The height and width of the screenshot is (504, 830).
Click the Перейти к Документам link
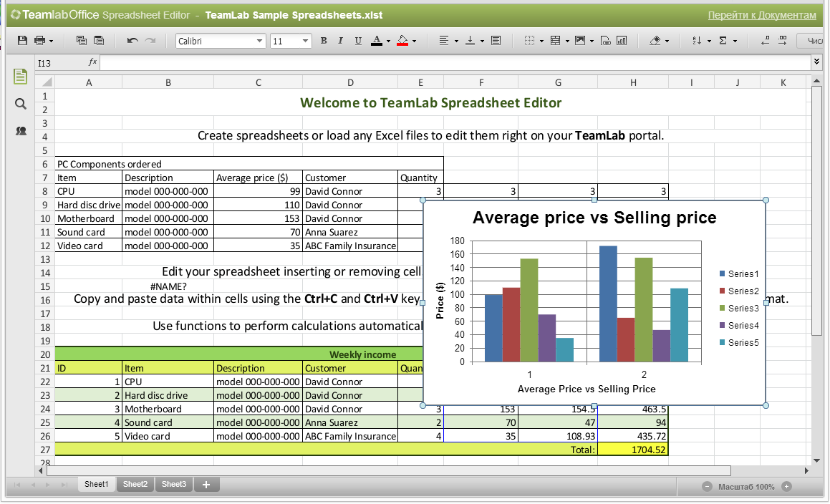tap(761, 15)
